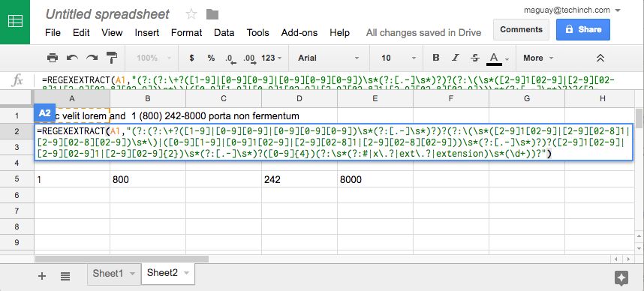This screenshot has height=291, width=644.
Task: Open the Edit menu
Action: (x=81, y=32)
